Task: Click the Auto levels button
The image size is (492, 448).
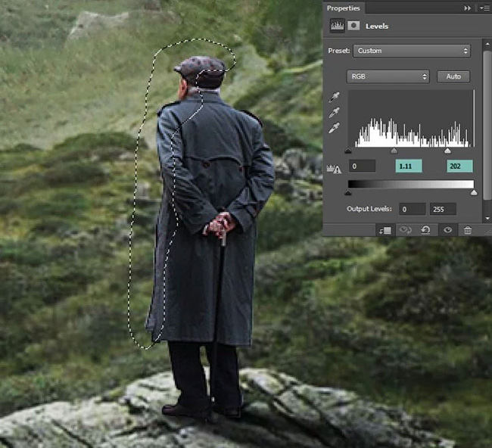Action: click(x=453, y=76)
